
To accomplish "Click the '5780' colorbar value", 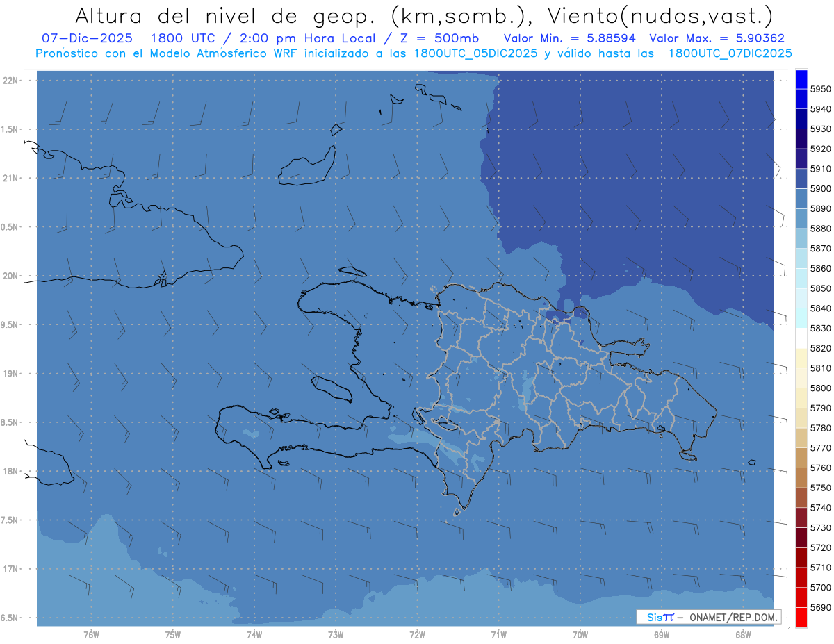I will click(x=821, y=429).
